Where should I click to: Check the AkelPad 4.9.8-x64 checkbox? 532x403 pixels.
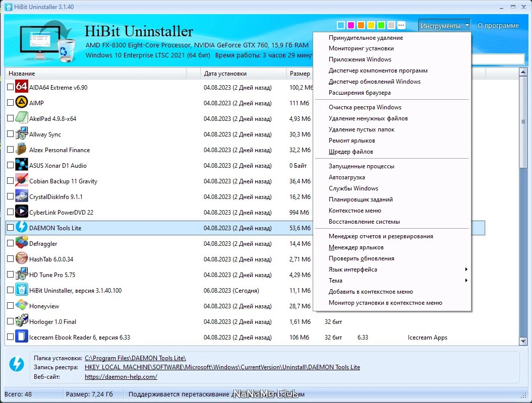click(10, 118)
